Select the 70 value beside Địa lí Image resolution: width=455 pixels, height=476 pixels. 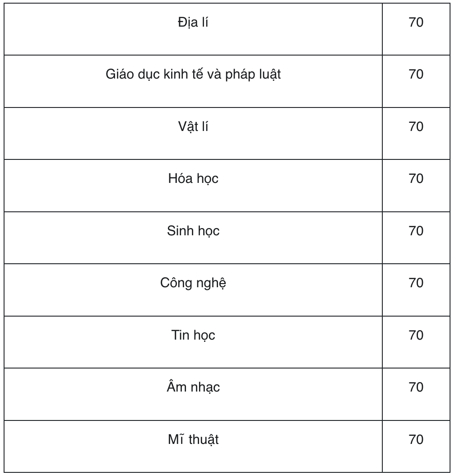pos(416,23)
